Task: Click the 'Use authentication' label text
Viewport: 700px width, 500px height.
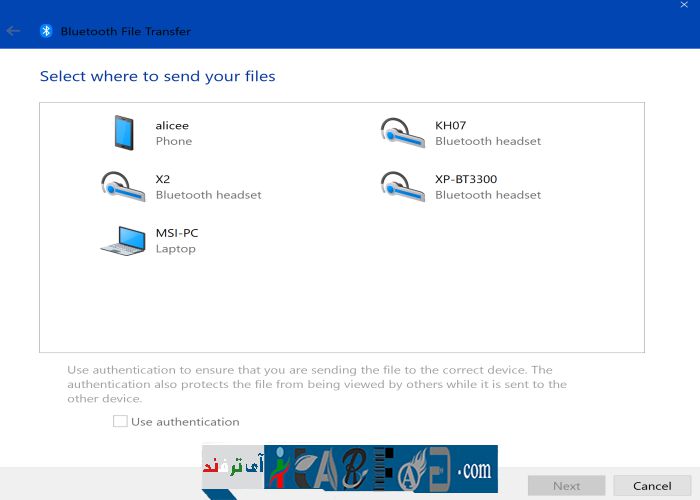Action: pos(185,422)
